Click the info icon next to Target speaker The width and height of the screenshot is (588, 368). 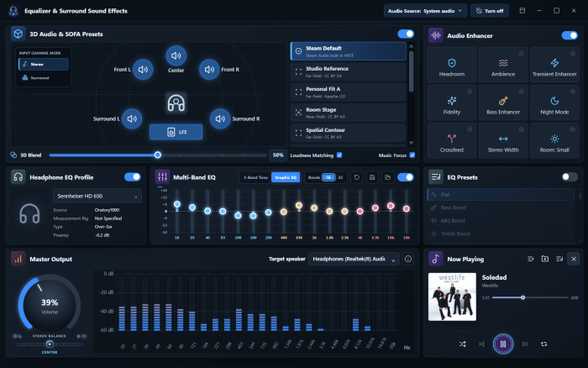coord(408,259)
